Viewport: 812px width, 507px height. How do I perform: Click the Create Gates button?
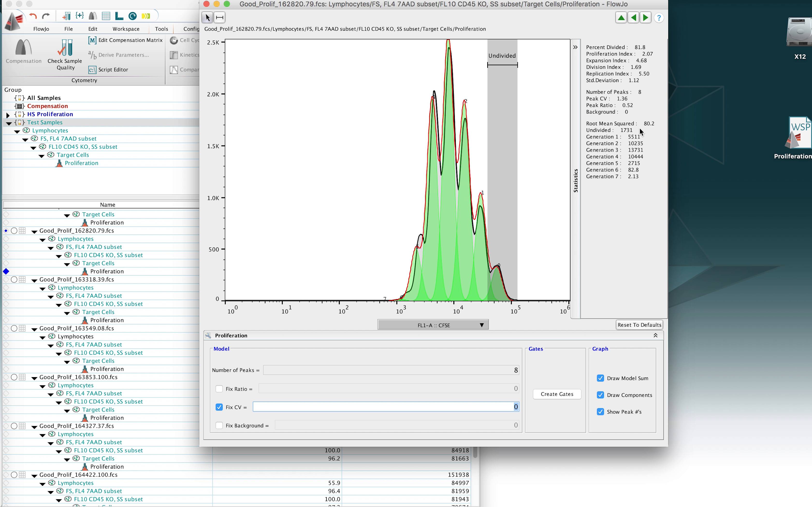pos(557,394)
